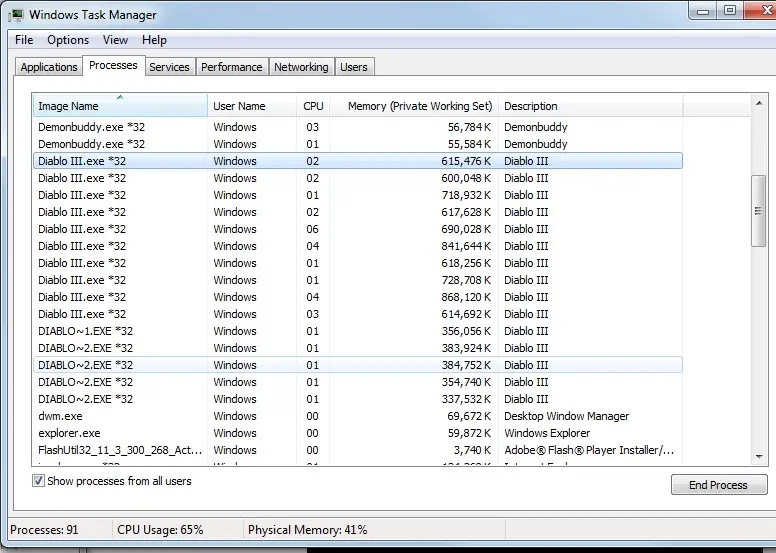Select DIABLO~2.EXE row with 384,752 K
Viewport: 776px width, 553px height.
coord(357,365)
